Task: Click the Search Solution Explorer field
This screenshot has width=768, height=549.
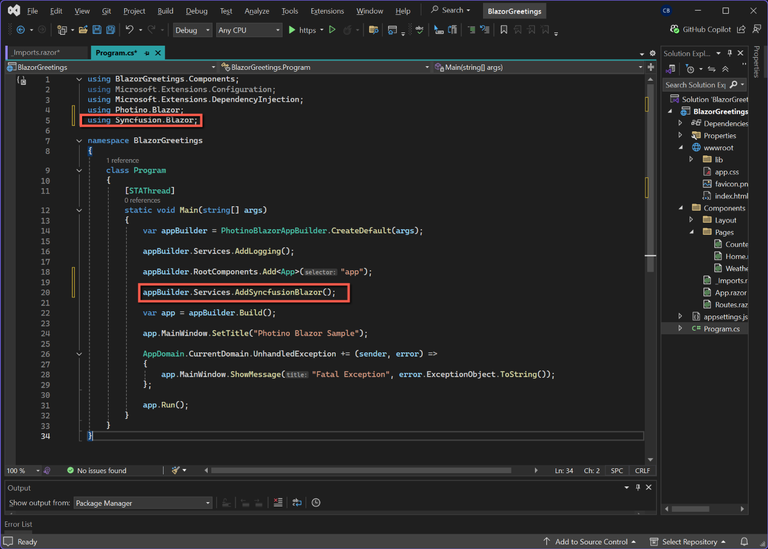Action: point(695,85)
